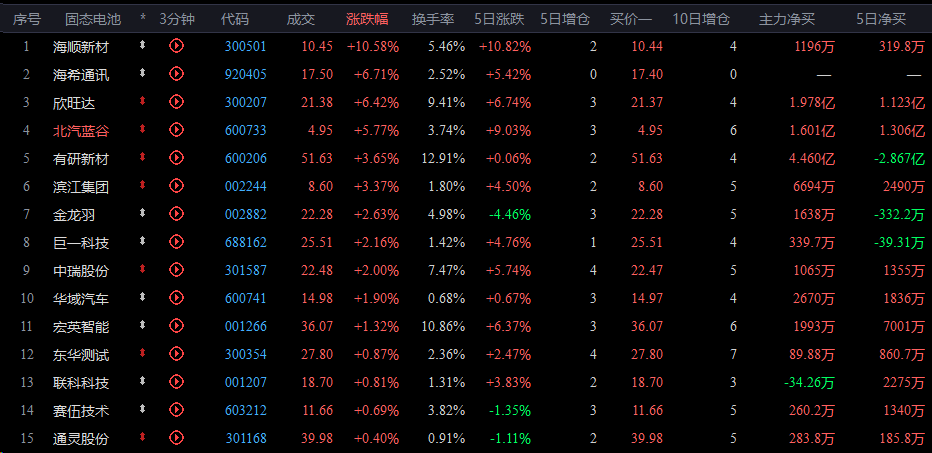Select the stock name 北汽蓝谷
932x453 pixels.
(x=81, y=131)
